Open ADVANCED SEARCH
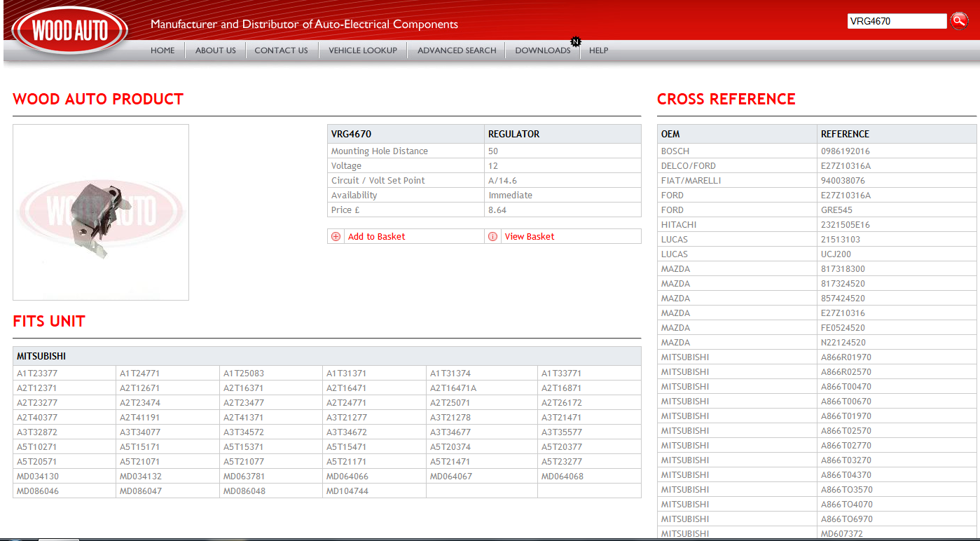980x541 pixels. 457,50
